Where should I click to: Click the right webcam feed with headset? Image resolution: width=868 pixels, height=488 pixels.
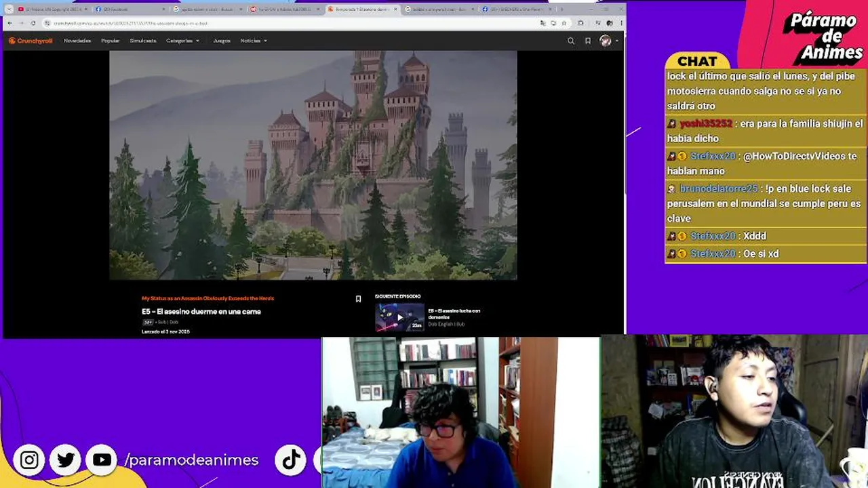click(734, 412)
